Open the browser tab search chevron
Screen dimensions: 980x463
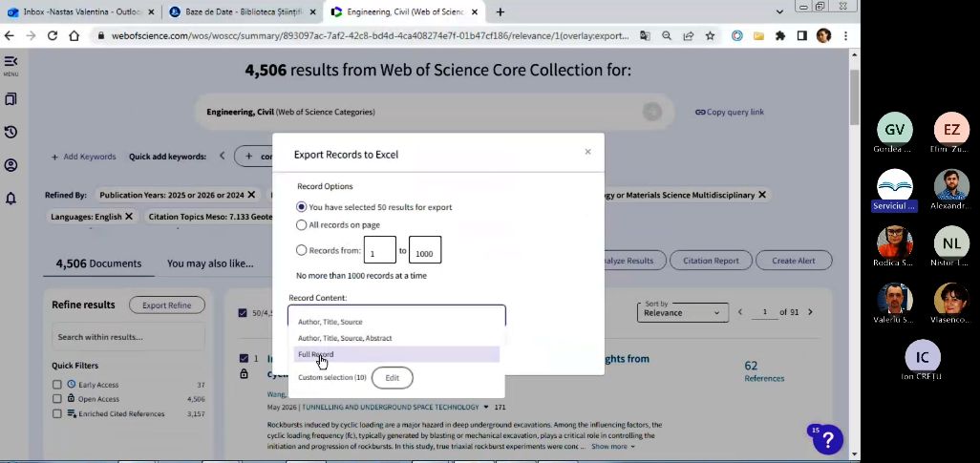point(779,11)
